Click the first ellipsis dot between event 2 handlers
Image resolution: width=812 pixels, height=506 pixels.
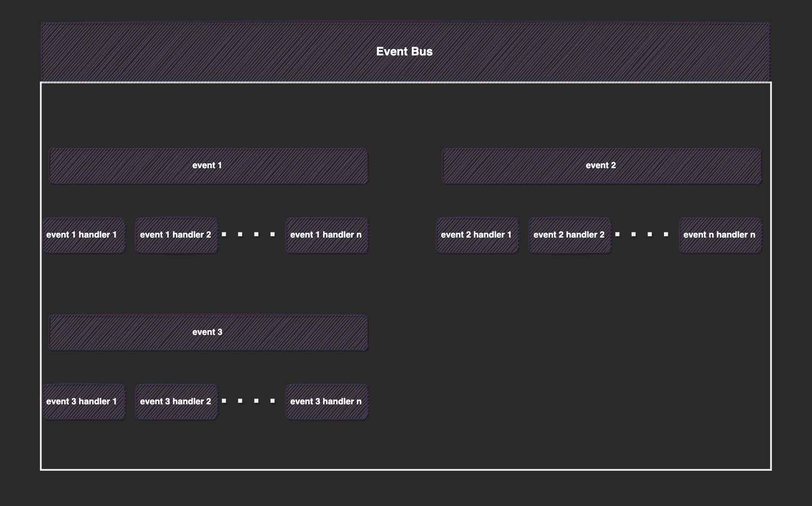click(x=618, y=235)
